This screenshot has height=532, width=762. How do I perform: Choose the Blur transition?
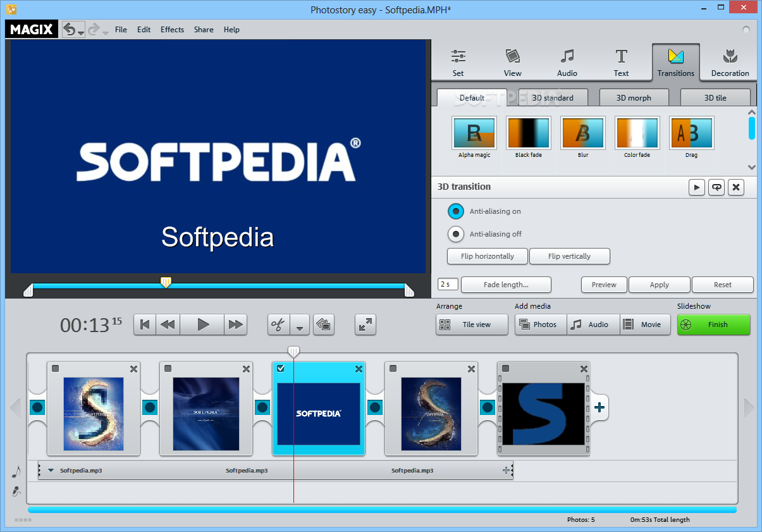click(x=583, y=137)
